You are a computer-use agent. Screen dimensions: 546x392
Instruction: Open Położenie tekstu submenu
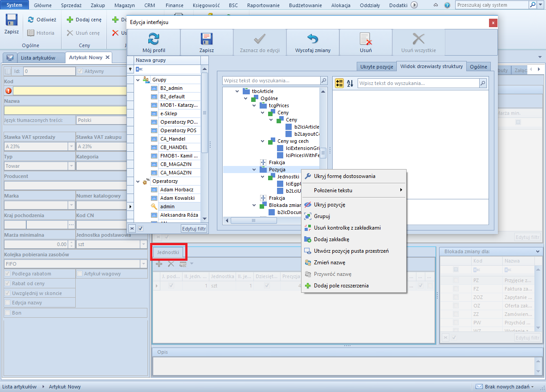pos(354,190)
